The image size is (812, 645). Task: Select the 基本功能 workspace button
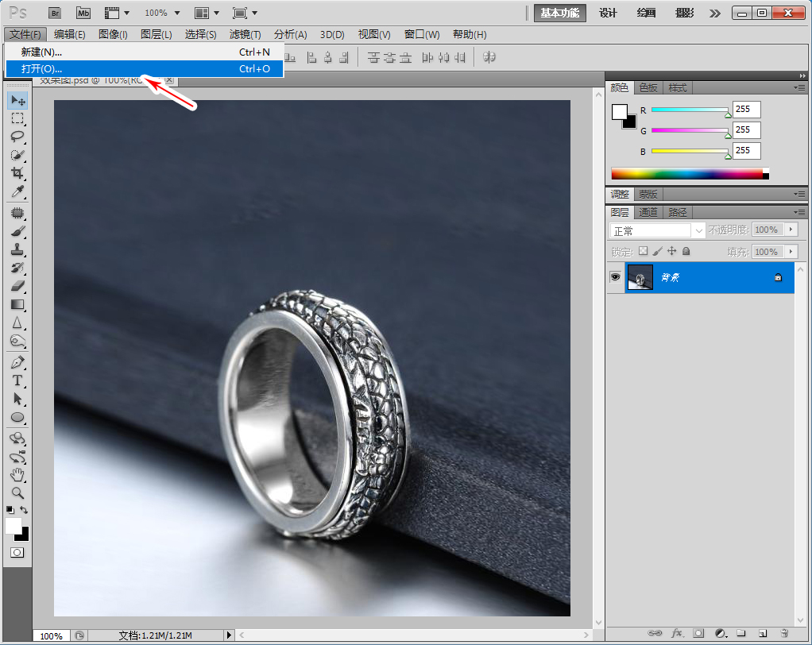[560, 13]
